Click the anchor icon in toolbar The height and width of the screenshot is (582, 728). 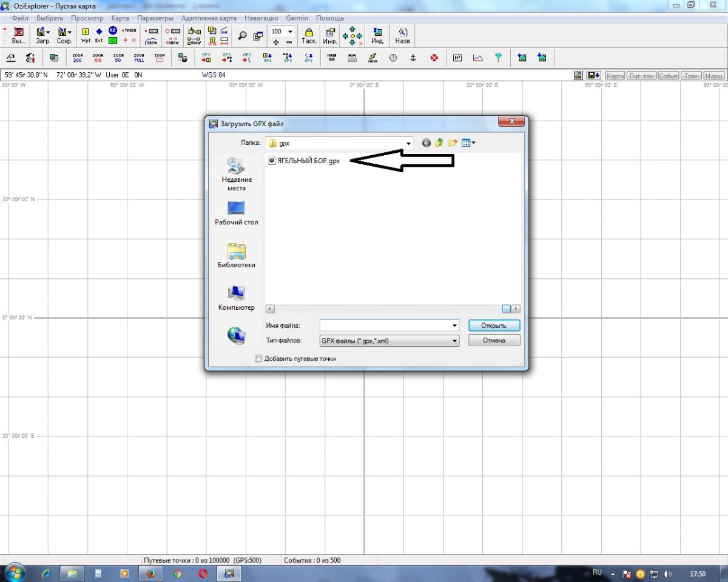pyautogui.click(x=413, y=58)
